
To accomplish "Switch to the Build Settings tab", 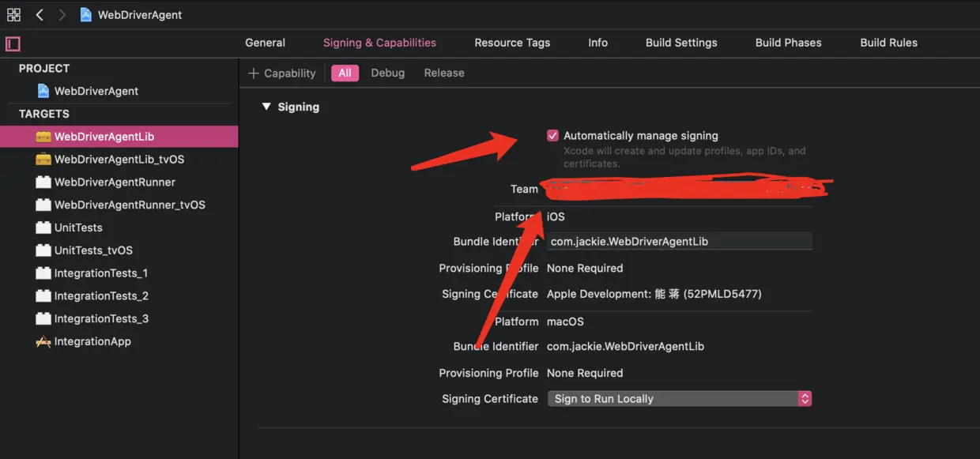I will (x=681, y=43).
